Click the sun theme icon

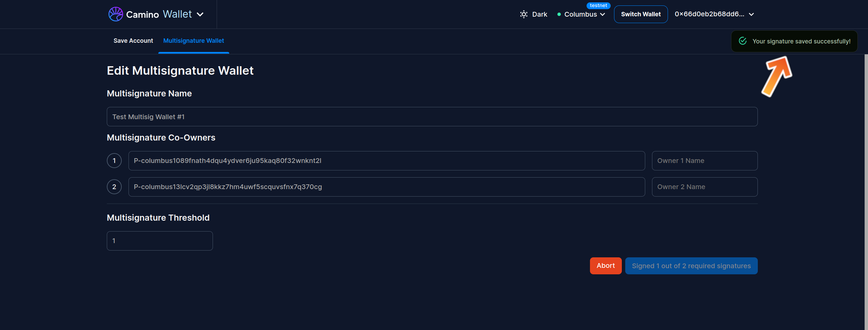coord(524,14)
